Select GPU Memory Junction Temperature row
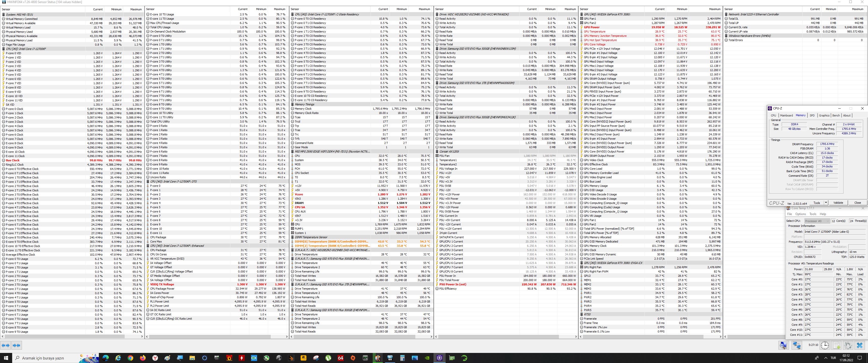 click(651, 36)
